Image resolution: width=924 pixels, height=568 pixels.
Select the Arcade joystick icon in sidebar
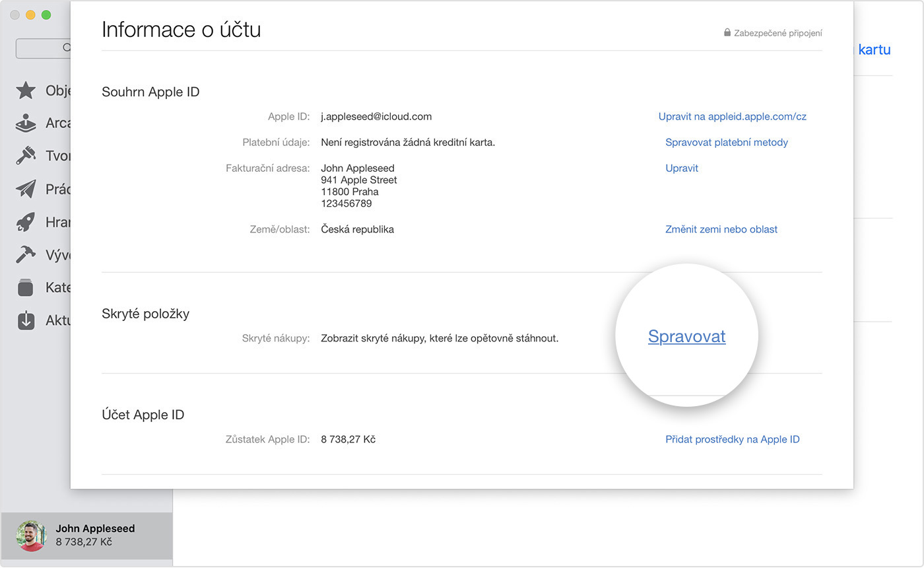(x=26, y=124)
